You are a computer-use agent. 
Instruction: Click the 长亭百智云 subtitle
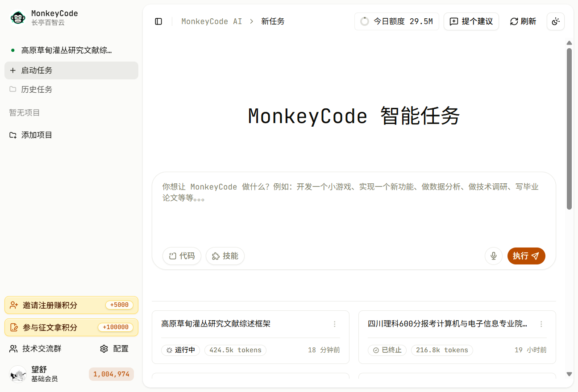pyautogui.click(x=48, y=22)
